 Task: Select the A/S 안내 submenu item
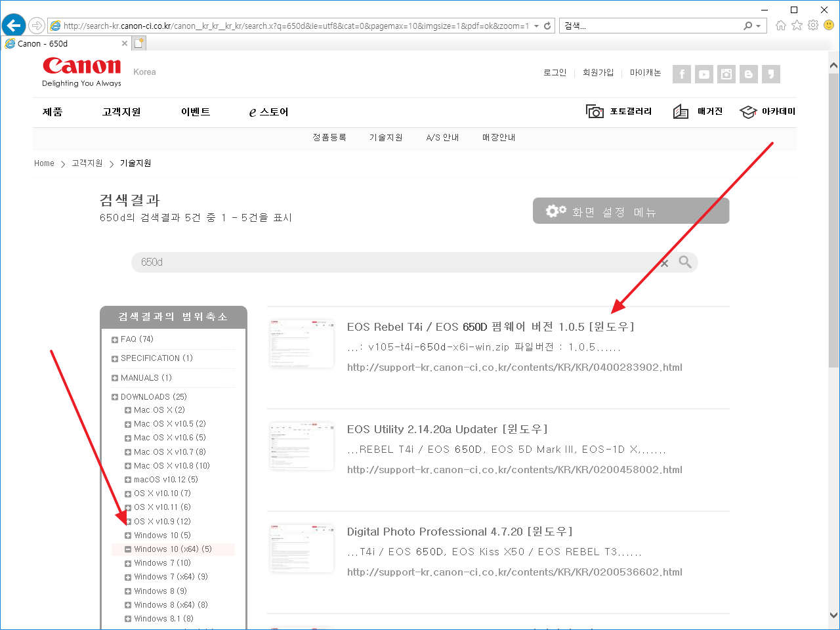click(x=442, y=137)
